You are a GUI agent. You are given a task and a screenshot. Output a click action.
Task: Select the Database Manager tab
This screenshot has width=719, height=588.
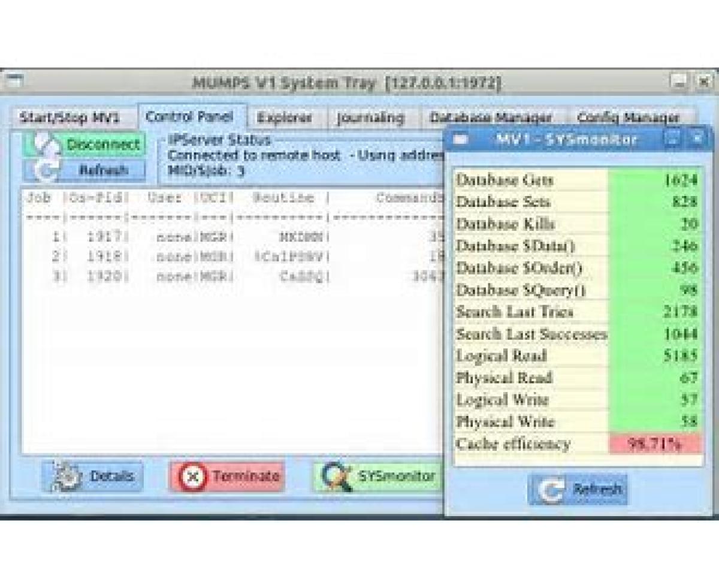[x=490, y=117]
